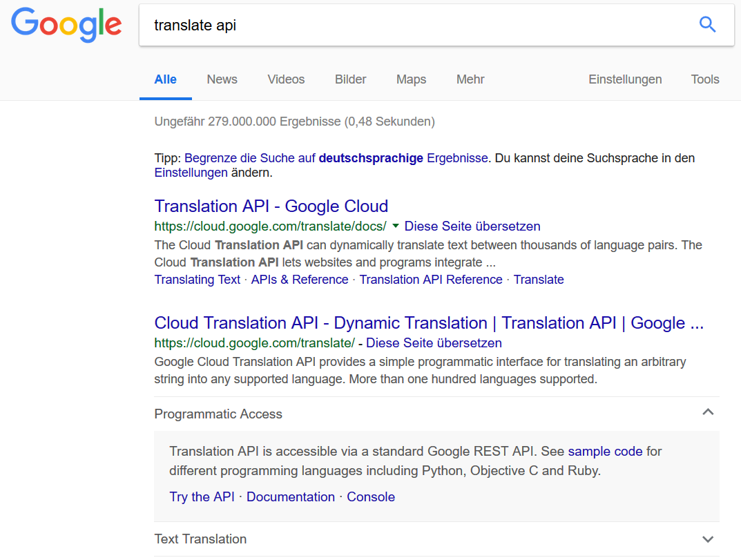The width and height of the screenshot is (741, 560).
Task: Open the dropdown arrow next to the cloud.google.com URL
Action: pos(395,226)
